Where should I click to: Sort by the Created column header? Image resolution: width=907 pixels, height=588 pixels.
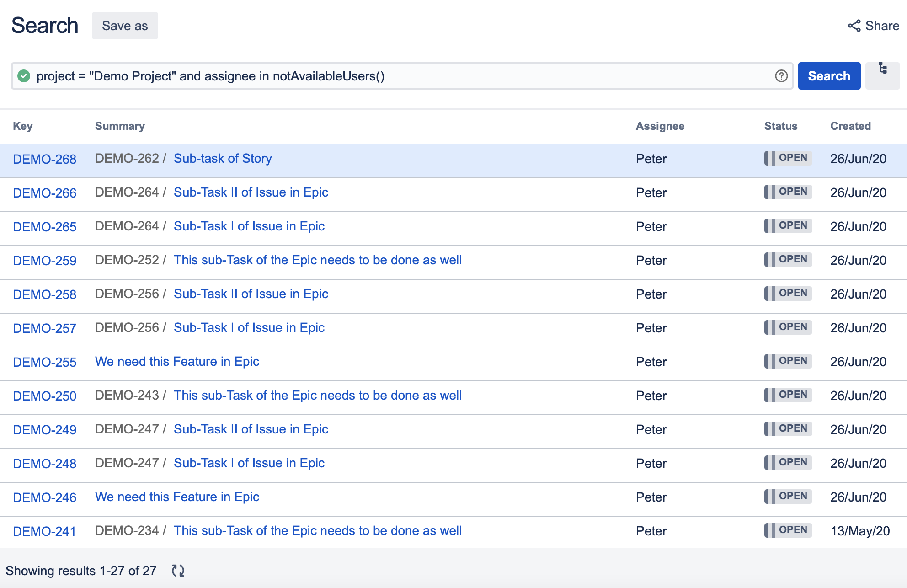tap(850, 126)
